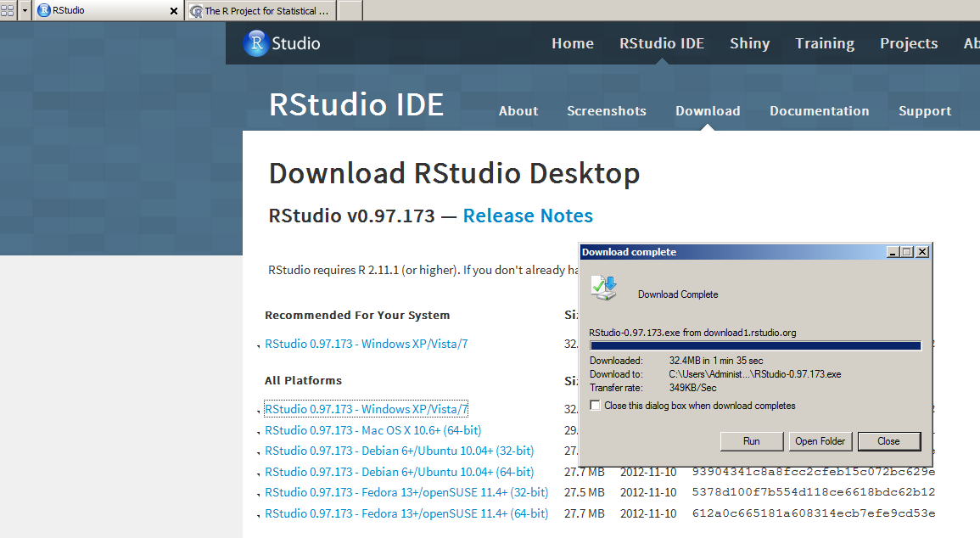
Task: Go to Home in top navigation
Action: [573, 43]
